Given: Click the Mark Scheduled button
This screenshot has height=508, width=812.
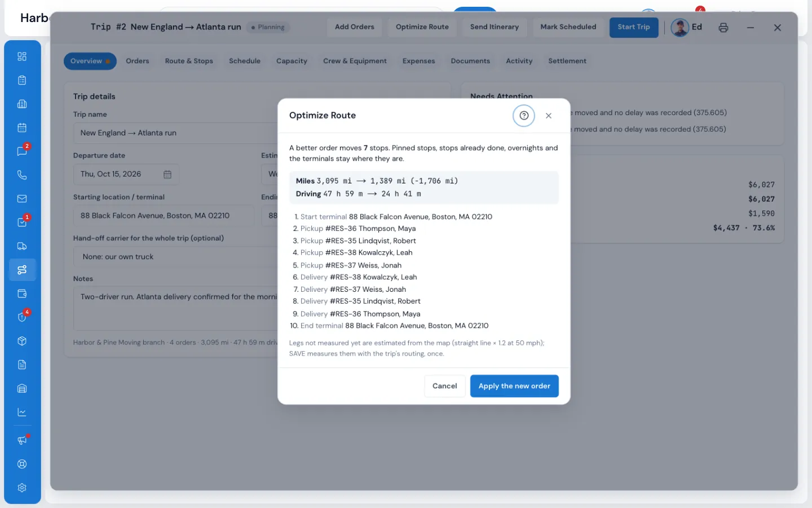Looking at the screenshot, I should pos(568,27).
